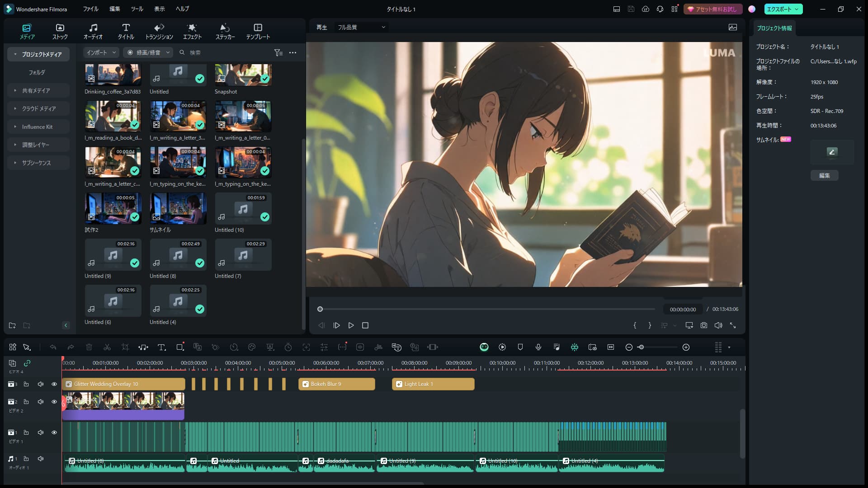The height and width of the screenshot is (488, 868).
Task: Select the Bokeh Blur 9 clip
Action: pyautogui.click(x=337, y=384)
